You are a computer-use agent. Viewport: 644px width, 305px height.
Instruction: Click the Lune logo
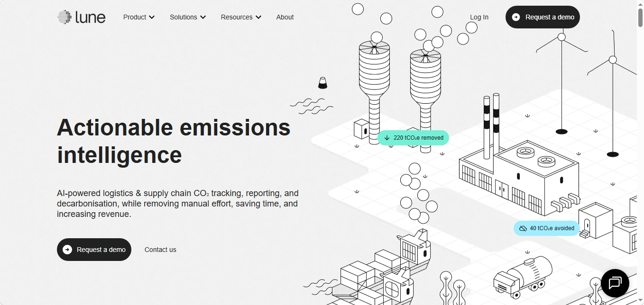(82, 17)
